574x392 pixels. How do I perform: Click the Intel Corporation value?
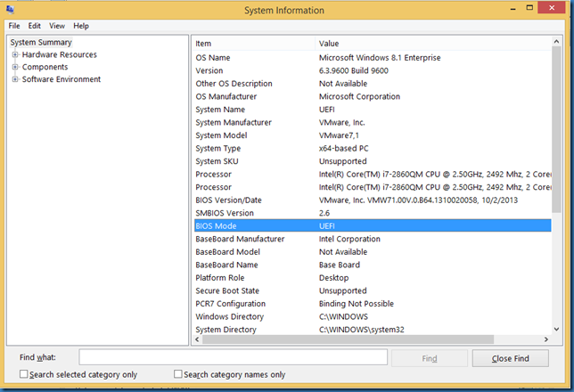click(349, 239)
